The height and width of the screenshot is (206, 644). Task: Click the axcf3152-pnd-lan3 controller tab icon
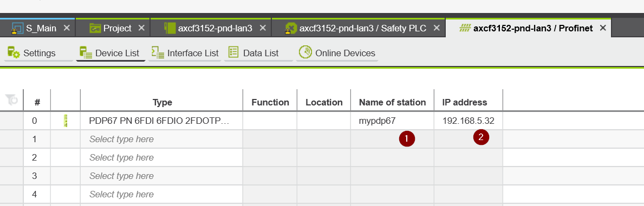click(169, 28)
